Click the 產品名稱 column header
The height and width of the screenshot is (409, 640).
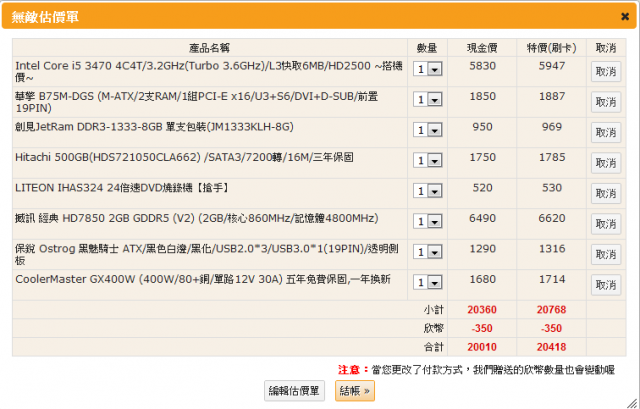coord(209,48)
